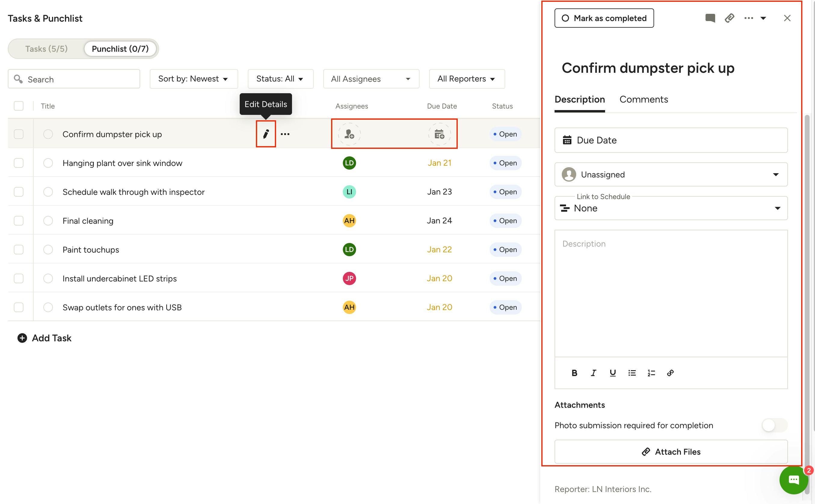Click the Due Date column header
This screenshot has width=815, height=504.
pos(442,106)
